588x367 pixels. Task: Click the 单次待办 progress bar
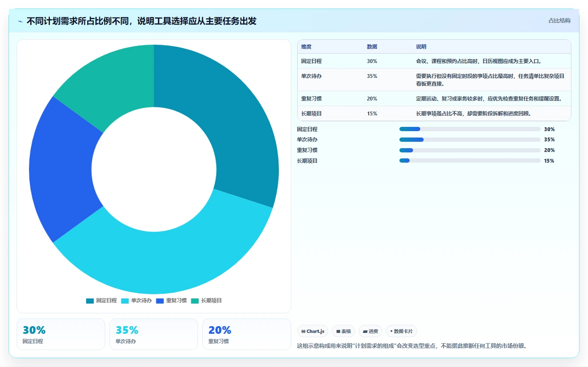[x=470, y=140]
